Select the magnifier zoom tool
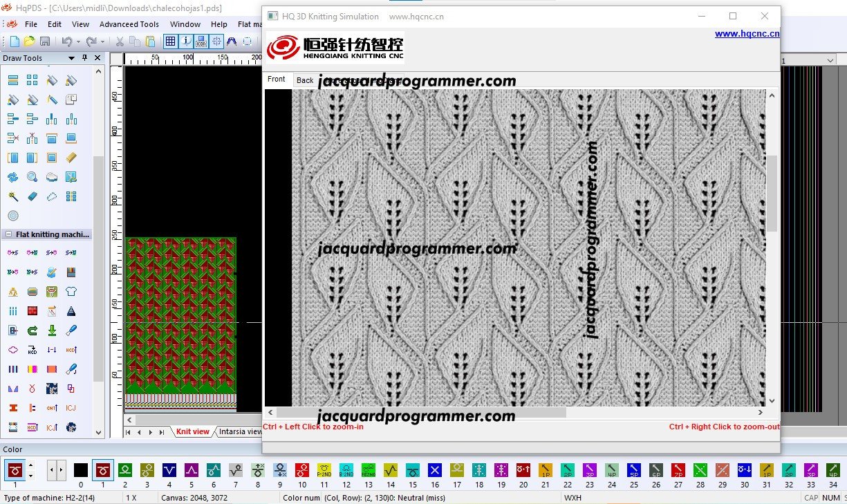847x504 pixels. (x=32, y=177)
